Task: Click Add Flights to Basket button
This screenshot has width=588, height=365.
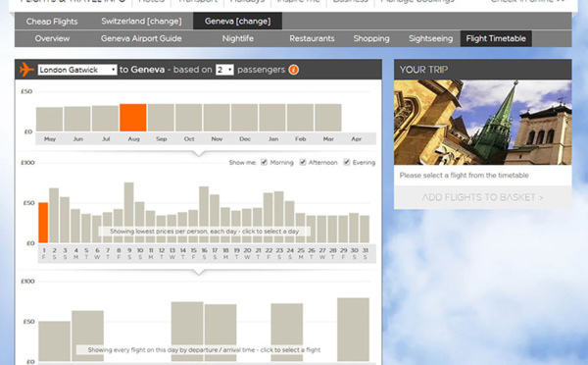Action: (x=482, y=197)
